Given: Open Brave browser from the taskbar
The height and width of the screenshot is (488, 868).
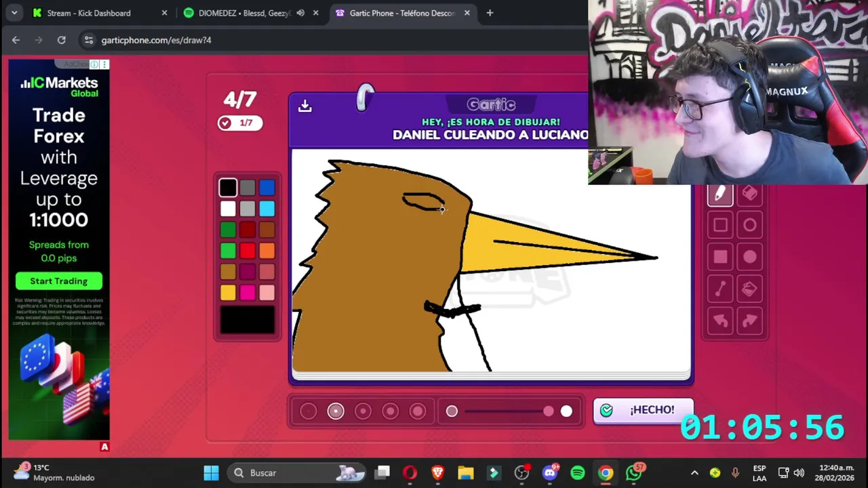Looking at the screenshot, I should (x=437, y=472).
